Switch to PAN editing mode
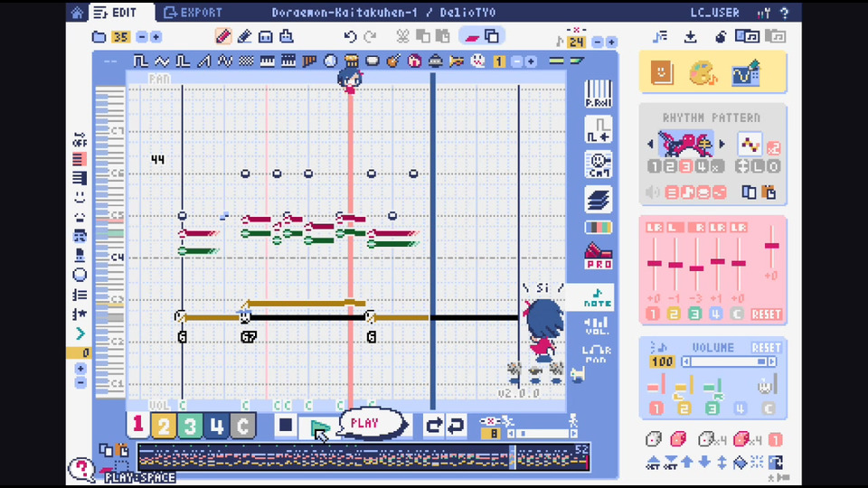Screen dimensions: 868x488 (597, 354)
